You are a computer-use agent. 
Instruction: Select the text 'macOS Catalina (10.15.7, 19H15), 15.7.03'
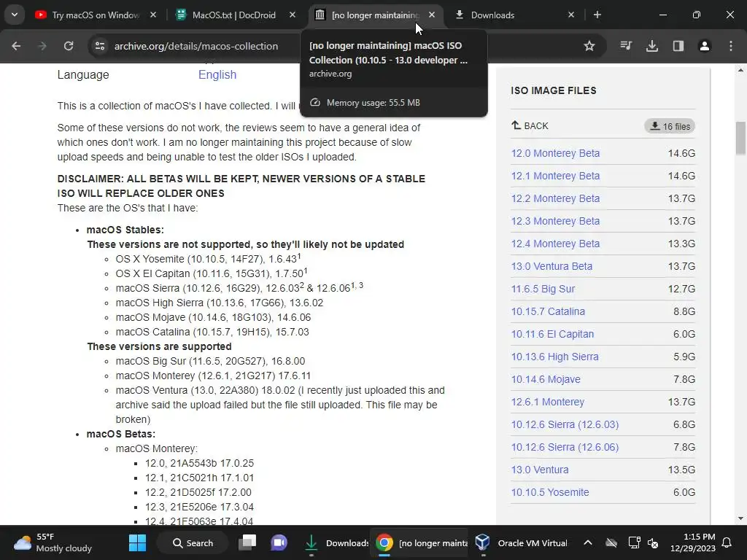coord(212,332)
